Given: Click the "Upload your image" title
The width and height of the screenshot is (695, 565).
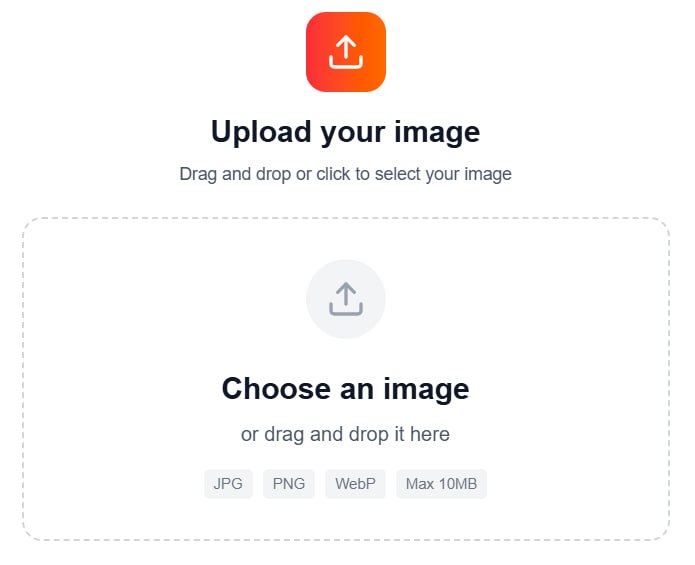Looking at the screenshot, I should pyautogui.click(x=346, y=132).
